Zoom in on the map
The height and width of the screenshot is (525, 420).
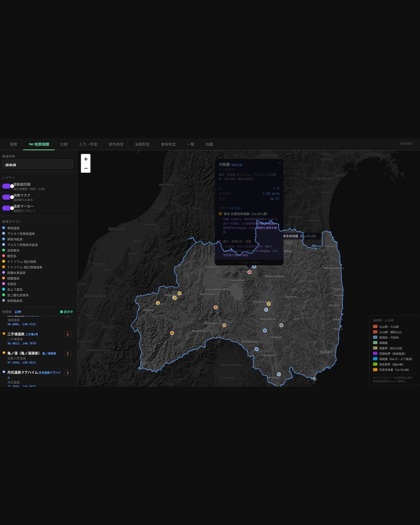click(86, 159)
